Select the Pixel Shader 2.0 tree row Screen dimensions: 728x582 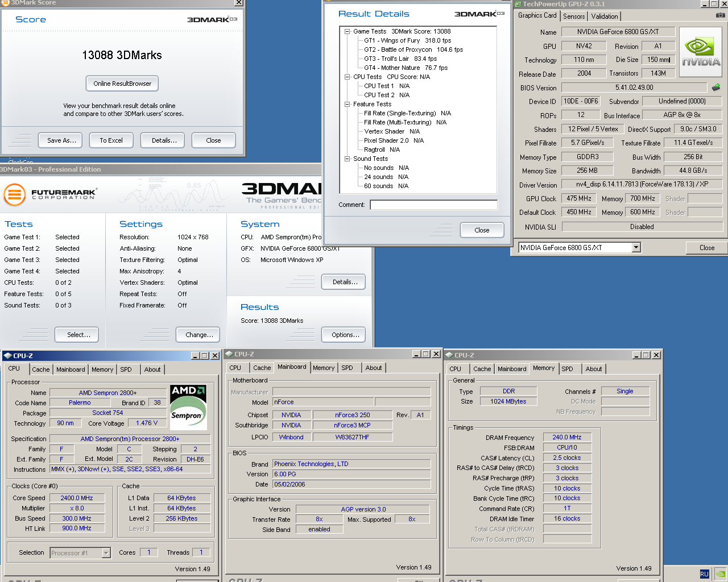[394, 140]
